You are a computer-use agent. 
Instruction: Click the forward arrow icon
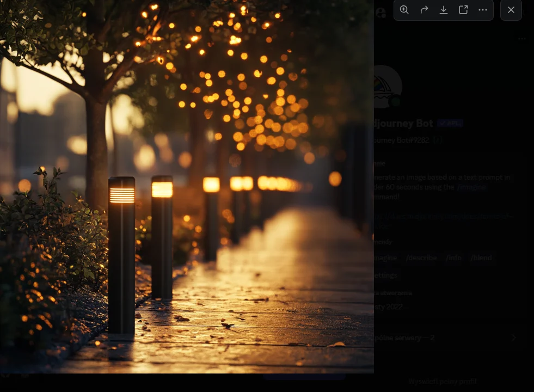tap(424, 10)
